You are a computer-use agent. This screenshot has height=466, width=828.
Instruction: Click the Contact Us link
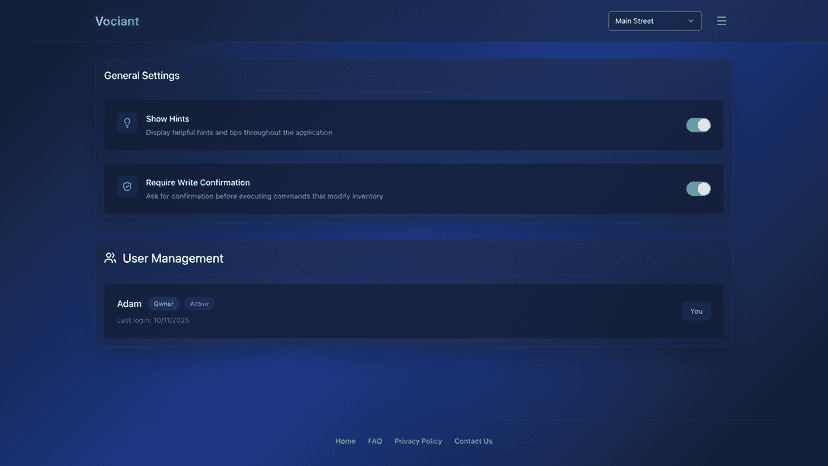[473, 441]
